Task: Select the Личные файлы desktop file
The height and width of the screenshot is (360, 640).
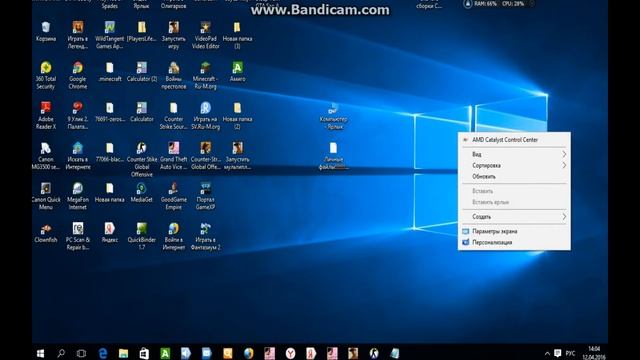Action: tap(333, 156)
